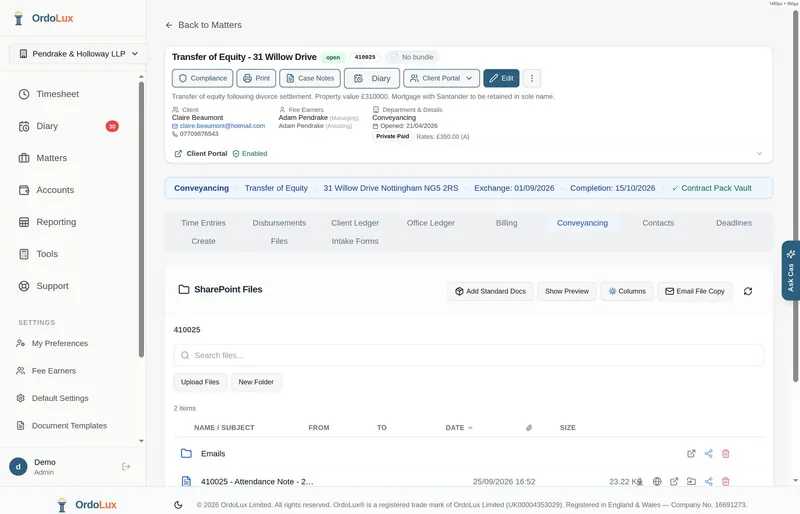Click globe icon on Attendance Note row

click(x=657, y=481)
